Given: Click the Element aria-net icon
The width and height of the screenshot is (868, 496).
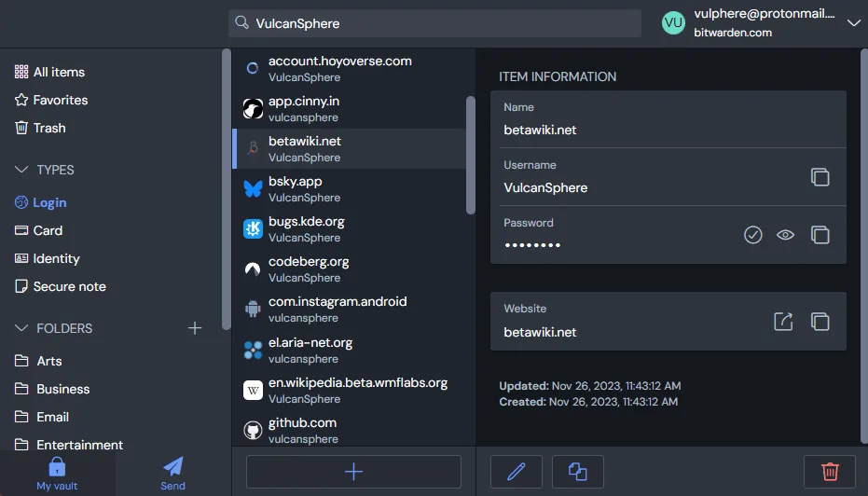Looking at the screenshot, I should pyautogui.click(x=253, y=350).
